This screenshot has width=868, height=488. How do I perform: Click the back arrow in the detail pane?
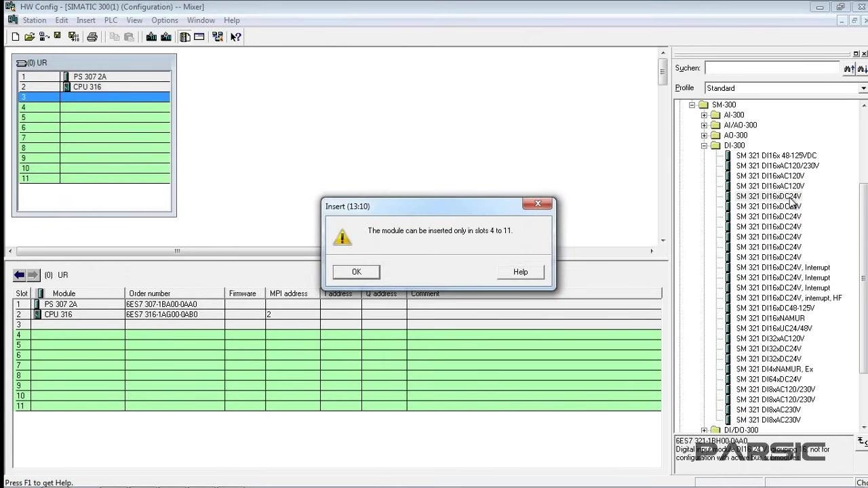19,274
